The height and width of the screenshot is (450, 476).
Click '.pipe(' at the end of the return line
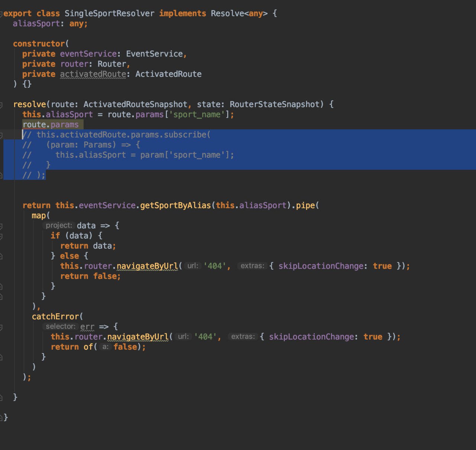click(x=305, y=205)
